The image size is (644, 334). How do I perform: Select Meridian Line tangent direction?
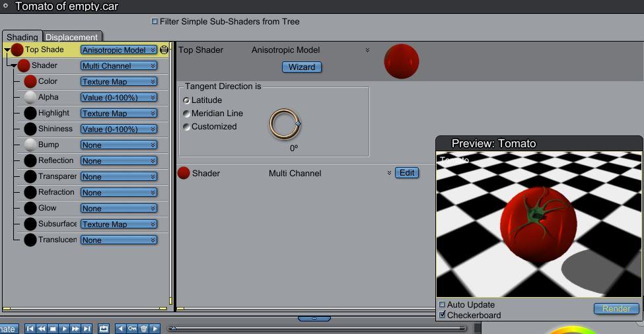click(x=186, y=114)
